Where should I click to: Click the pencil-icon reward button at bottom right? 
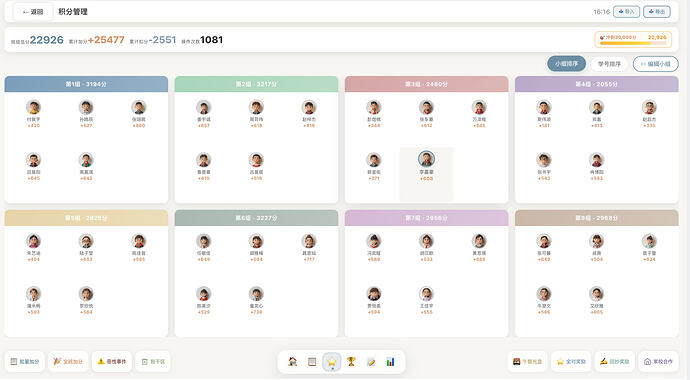[615, 362]
